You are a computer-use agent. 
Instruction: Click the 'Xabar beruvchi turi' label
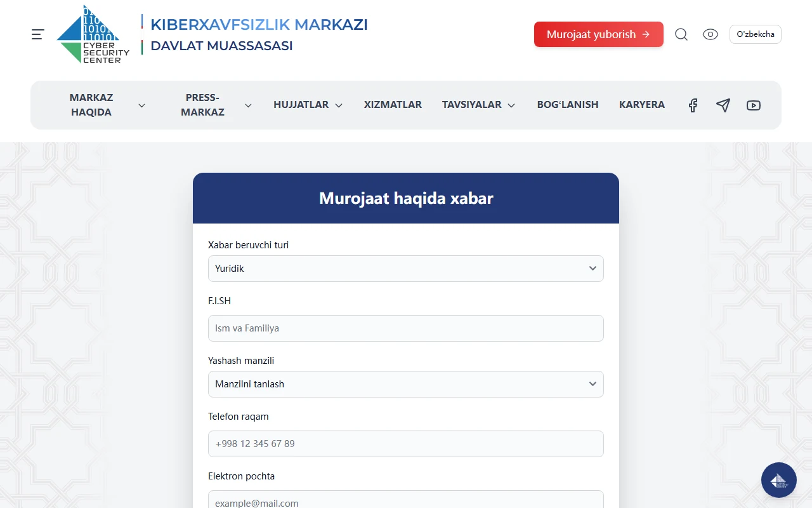[x=248, y=245]
